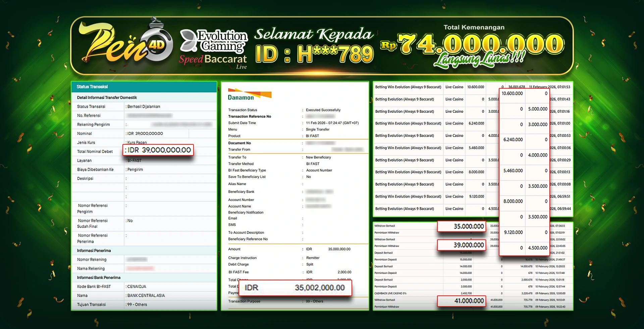
Task: Click the Selamat Kepada greeting text
Action: coord(313,34)
